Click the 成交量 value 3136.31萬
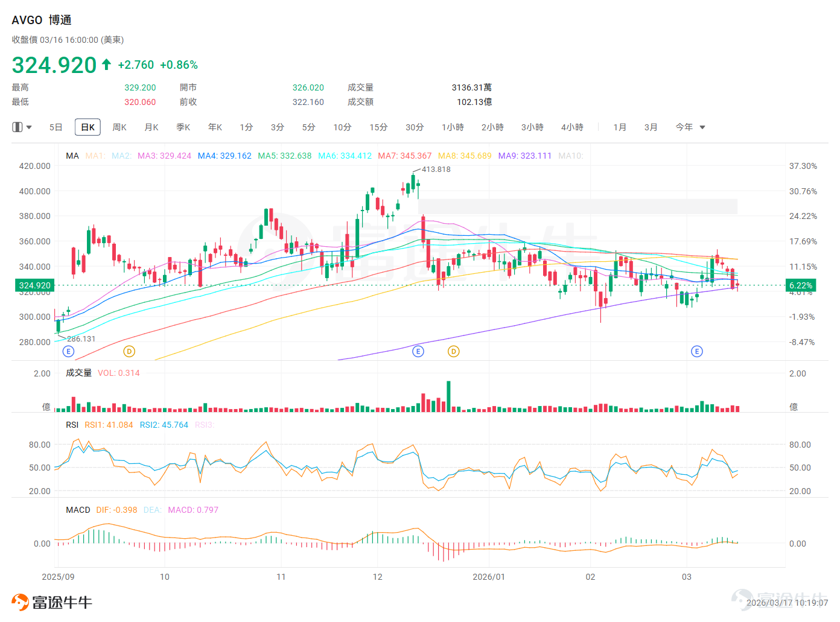The image size is (840, 622). (x=471, y=87)
